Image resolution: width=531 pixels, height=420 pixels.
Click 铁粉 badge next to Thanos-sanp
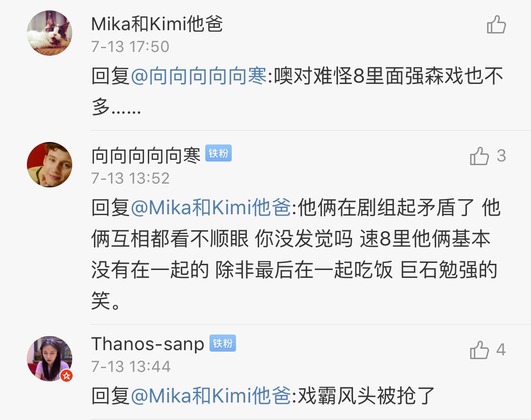point(222,344)
